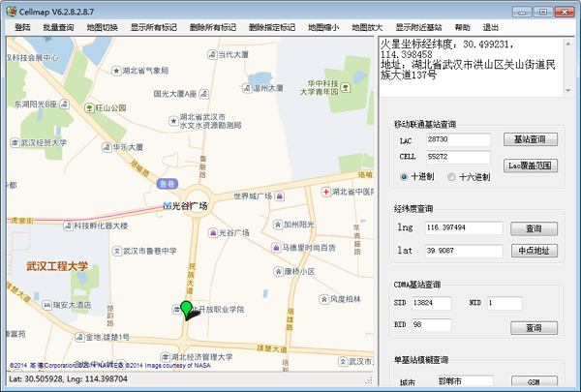
Task: Click 显示附近基站 menu item
Action: tap(418, 27)
